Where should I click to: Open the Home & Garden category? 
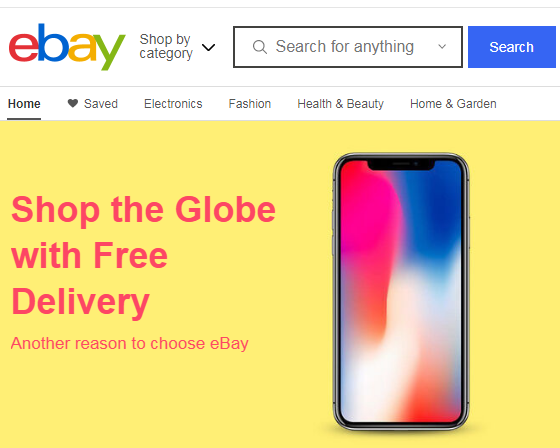(x=453, y=104)
